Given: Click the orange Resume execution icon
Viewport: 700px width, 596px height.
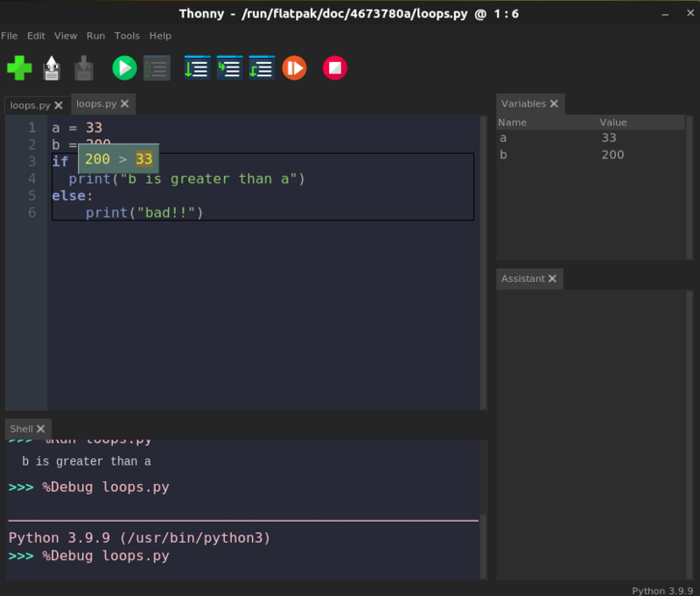Looking at the screenshot, I should (x=294, y=67).
